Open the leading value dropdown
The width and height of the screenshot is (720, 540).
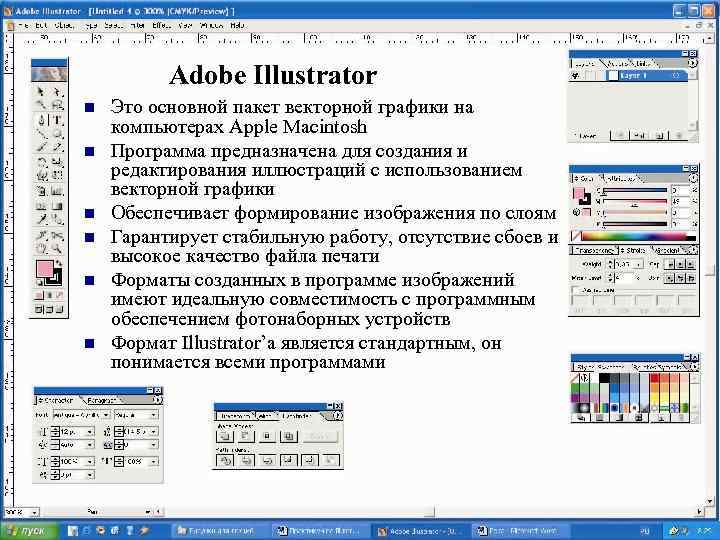[x=153, y=432]
